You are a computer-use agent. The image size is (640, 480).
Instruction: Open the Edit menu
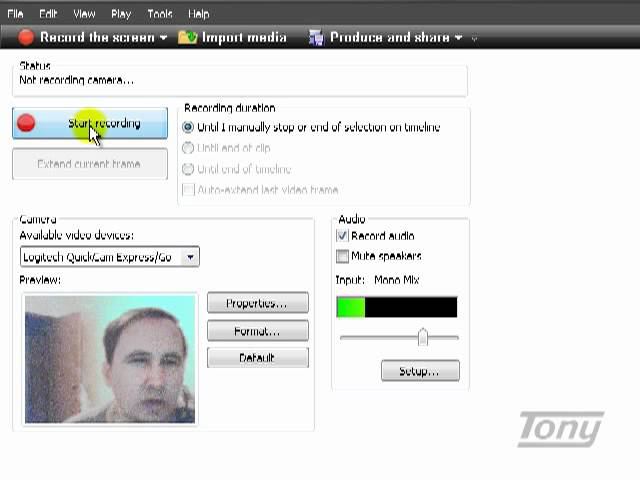[48, 14]
